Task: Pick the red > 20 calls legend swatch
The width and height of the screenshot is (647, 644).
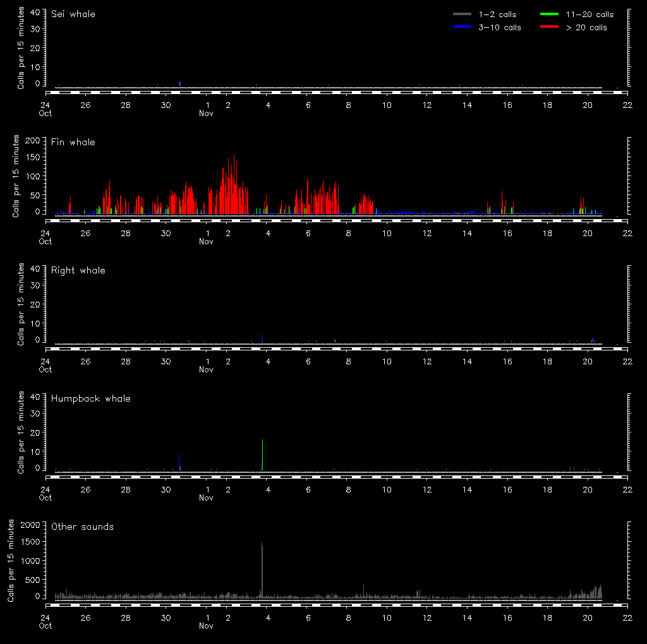Action: [x=550, y=27]
